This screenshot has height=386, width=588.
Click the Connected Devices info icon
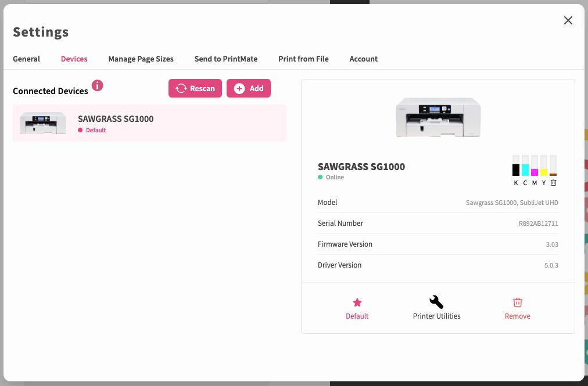coord(98,85)
